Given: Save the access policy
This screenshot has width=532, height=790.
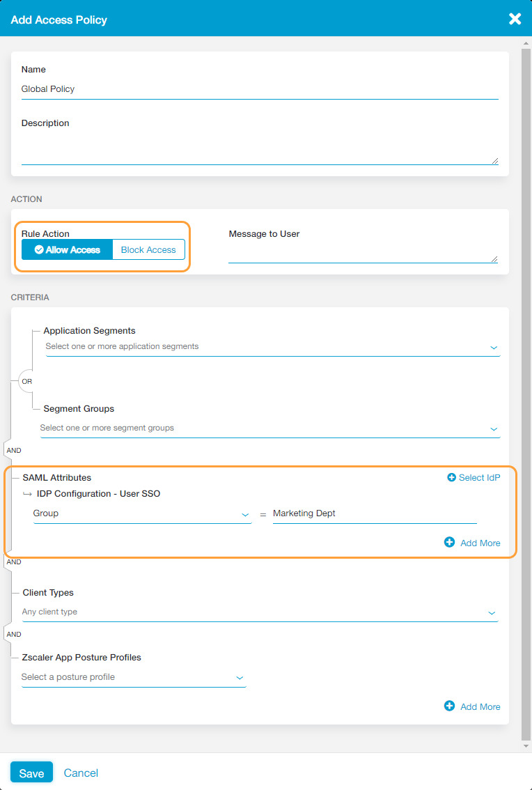Looking at the screenshot, I should (x=31, y=773).
